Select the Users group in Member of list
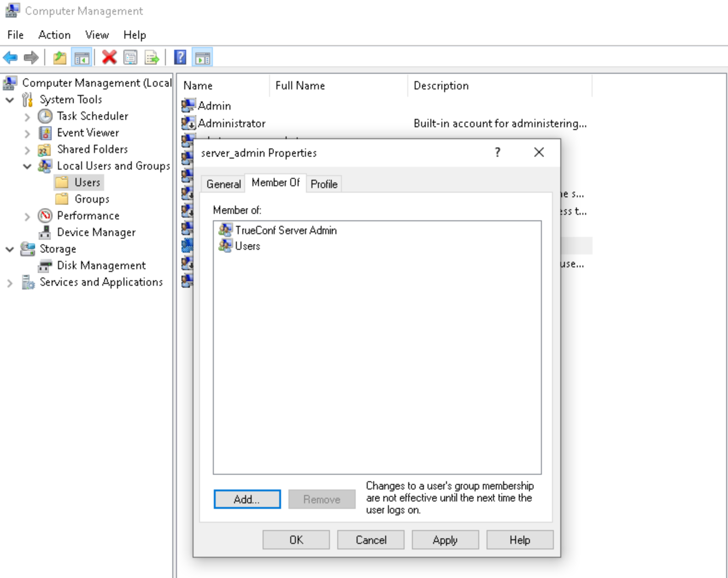This screenshot has width=728, height=578. tap(247, 246)
